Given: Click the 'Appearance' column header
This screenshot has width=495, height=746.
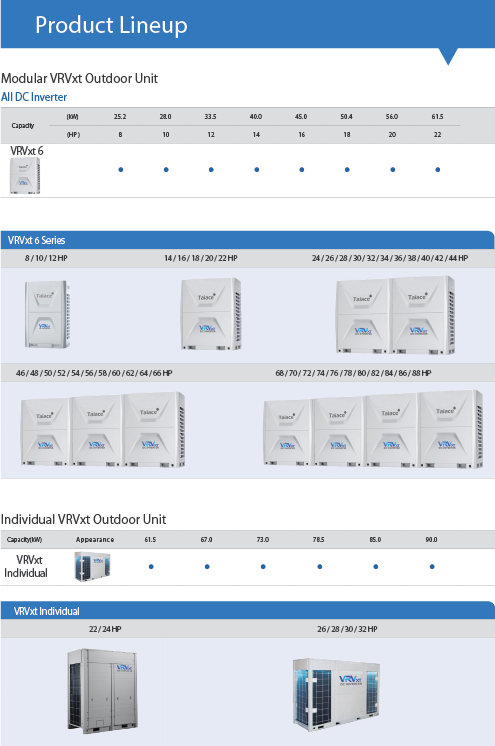Looking at the screenshot, I should point(95,540).
